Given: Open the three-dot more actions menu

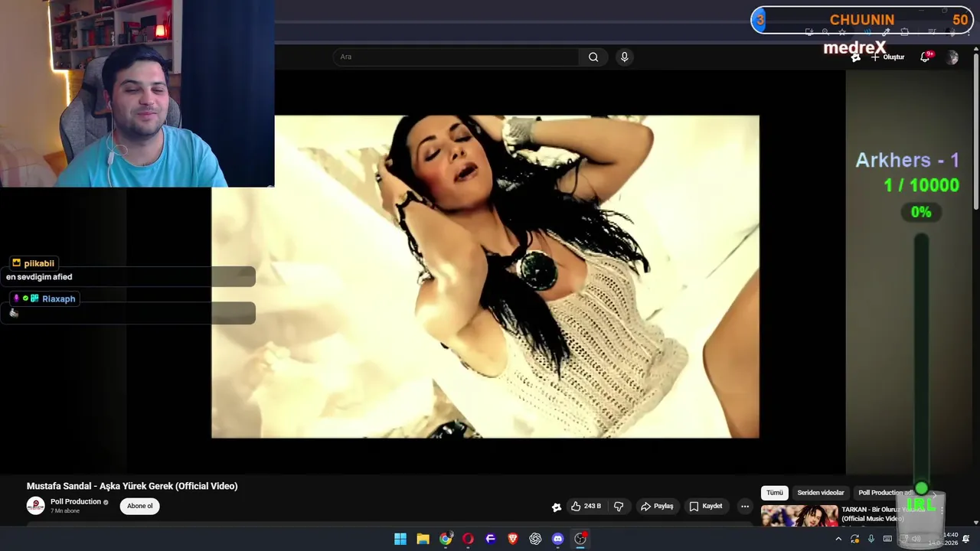Looking at the screenshot, I should tap(745, 507).
